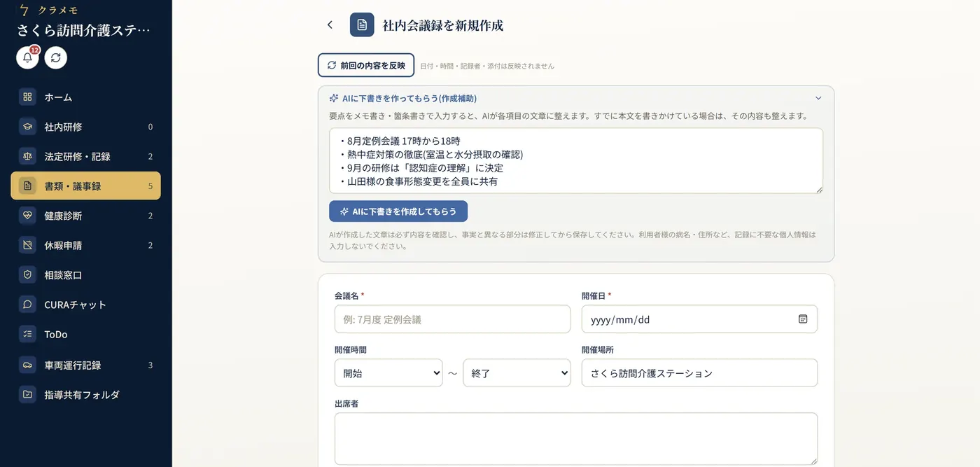Click the 開催日 date field
This screenshot has height=467, width=980.
699,319
